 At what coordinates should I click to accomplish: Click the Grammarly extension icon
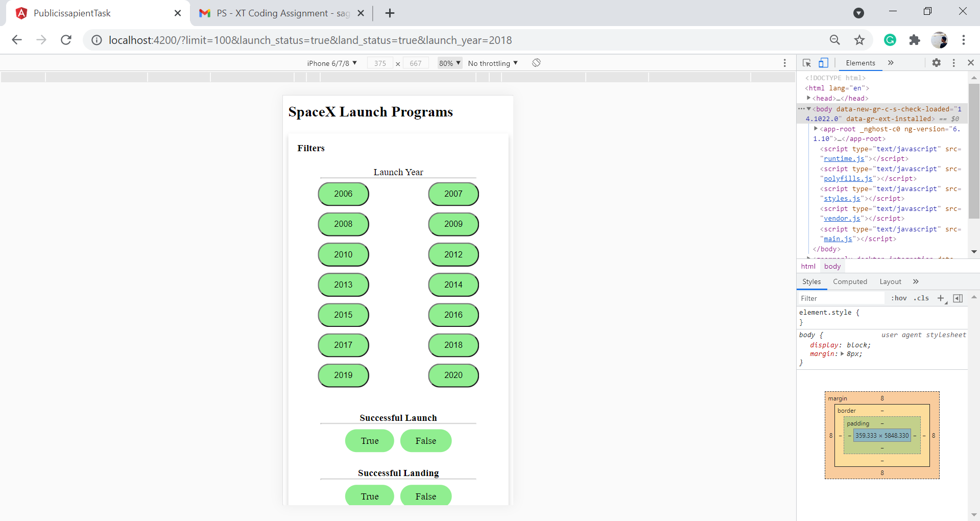890,40
